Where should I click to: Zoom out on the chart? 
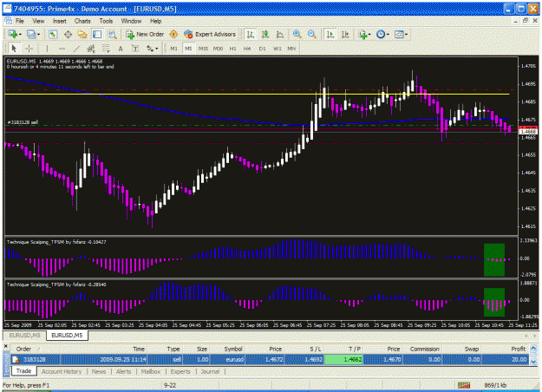click(312, 34)
